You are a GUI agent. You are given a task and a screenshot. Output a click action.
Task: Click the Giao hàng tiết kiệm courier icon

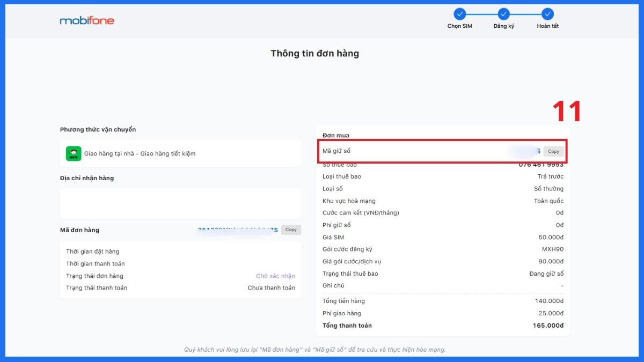pyautogui.click(x=72, y=153)
